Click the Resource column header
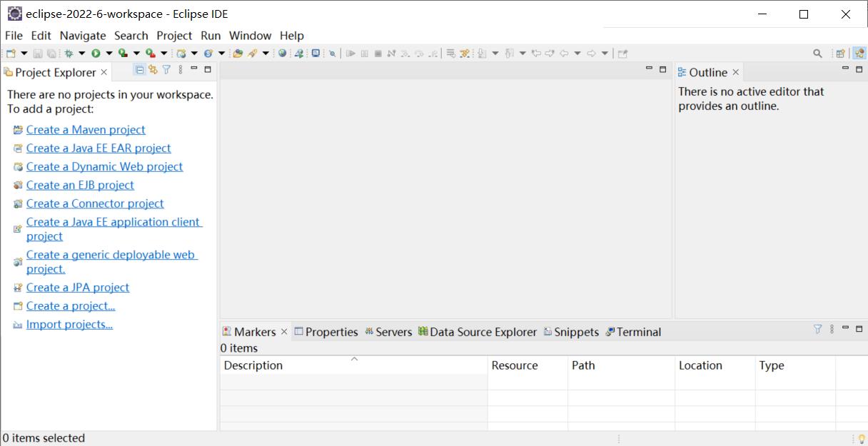The image size is (868, 446). pyautogui.click(x=528, y=365)
